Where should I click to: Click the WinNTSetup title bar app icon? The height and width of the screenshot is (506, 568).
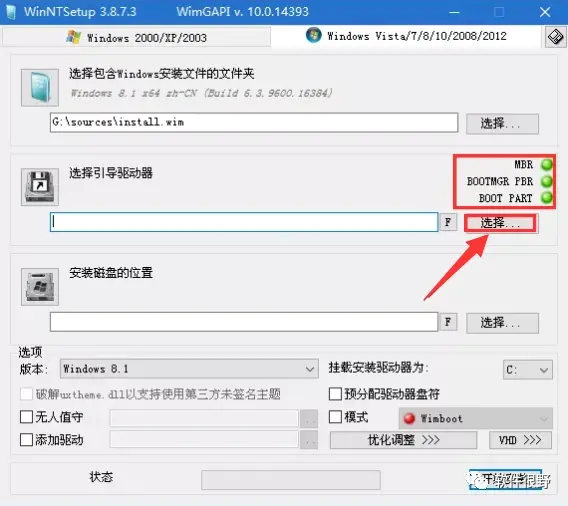(11, 12)
